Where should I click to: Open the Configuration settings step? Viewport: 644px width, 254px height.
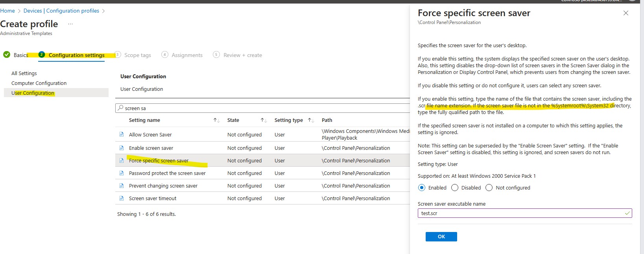coord(76,55)
